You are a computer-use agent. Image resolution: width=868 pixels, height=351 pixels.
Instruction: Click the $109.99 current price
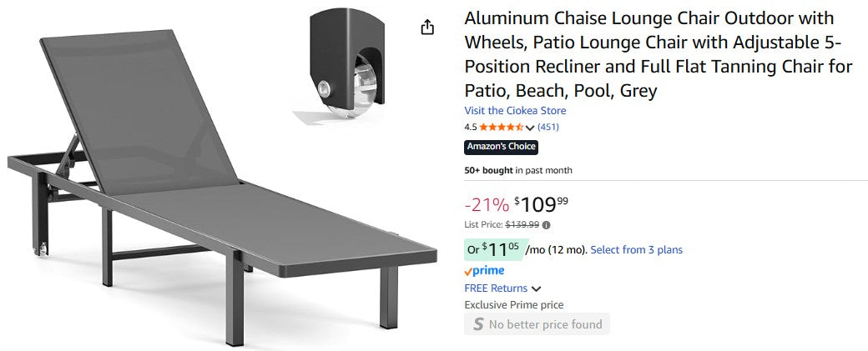[542, 203]
